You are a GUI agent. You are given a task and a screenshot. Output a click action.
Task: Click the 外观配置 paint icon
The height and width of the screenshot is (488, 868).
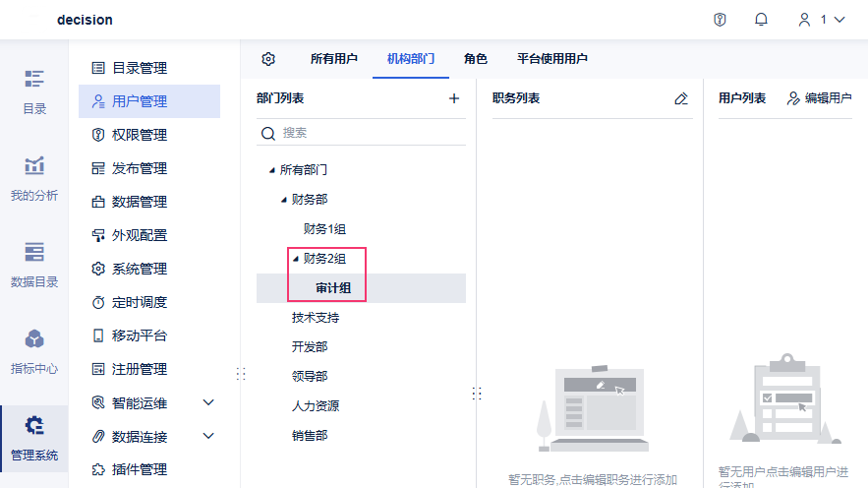(x=98, y=235)
